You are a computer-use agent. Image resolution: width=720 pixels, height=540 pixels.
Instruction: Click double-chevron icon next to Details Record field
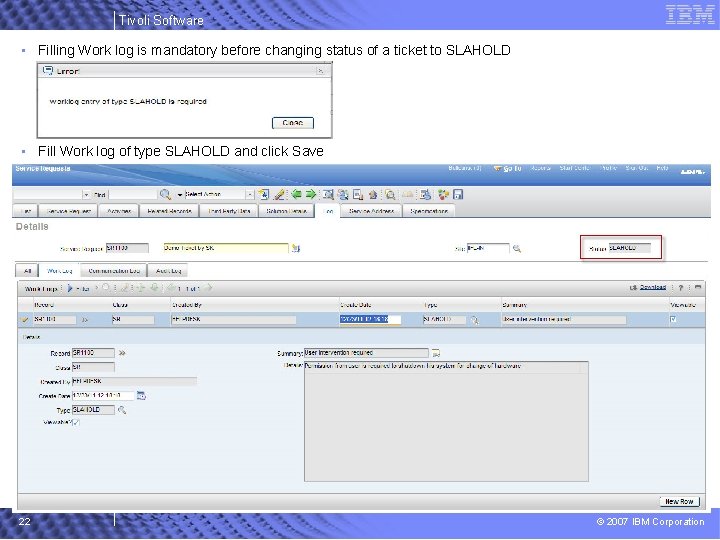point(122,353)
